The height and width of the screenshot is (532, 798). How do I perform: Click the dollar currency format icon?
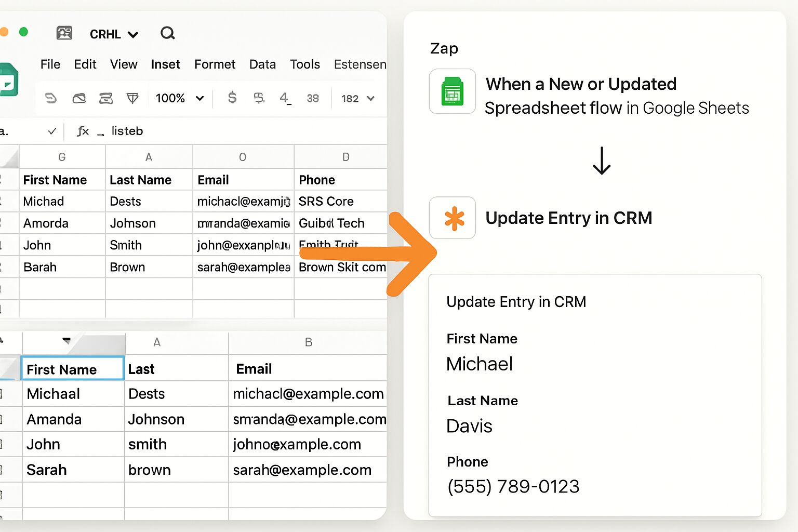point(232,98)
